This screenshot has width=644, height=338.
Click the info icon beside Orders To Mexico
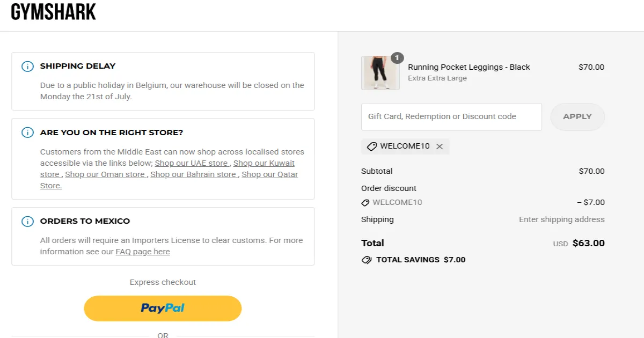click(27, 221)
